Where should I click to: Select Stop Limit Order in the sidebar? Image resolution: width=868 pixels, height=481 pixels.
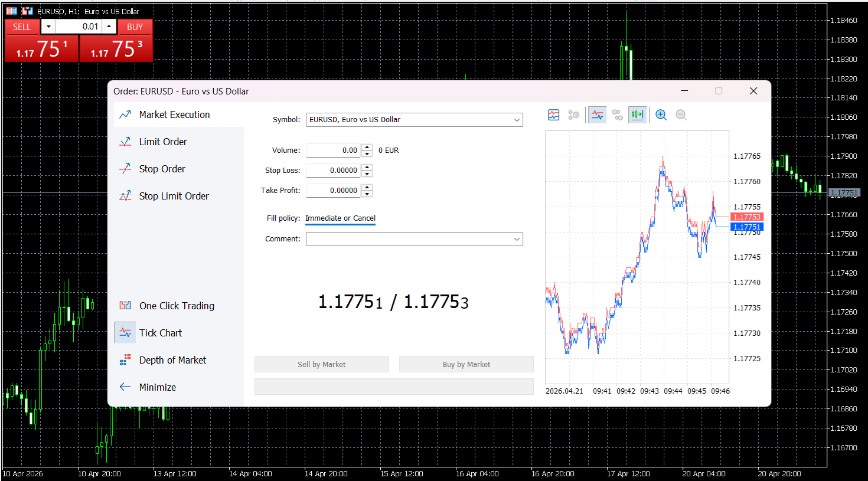pyautogui.click(x=179, y=196)
